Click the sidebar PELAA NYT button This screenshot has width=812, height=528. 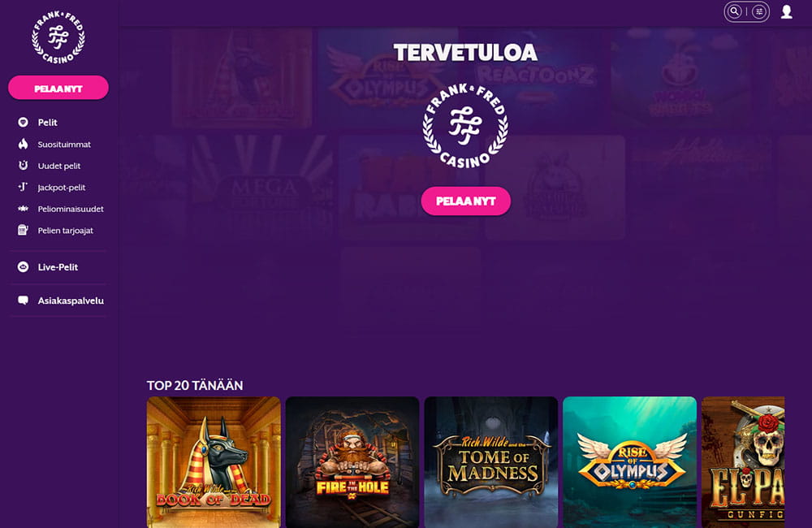click(x=58, y=88)
